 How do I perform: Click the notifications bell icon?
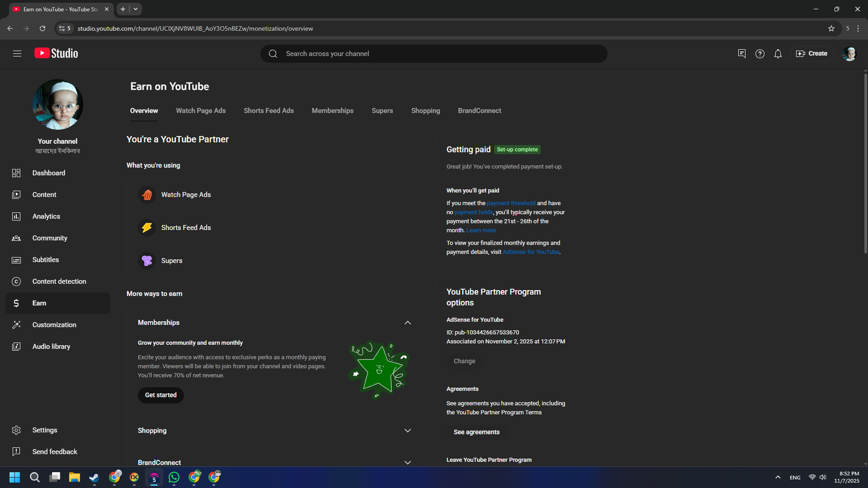pos(777,54)
